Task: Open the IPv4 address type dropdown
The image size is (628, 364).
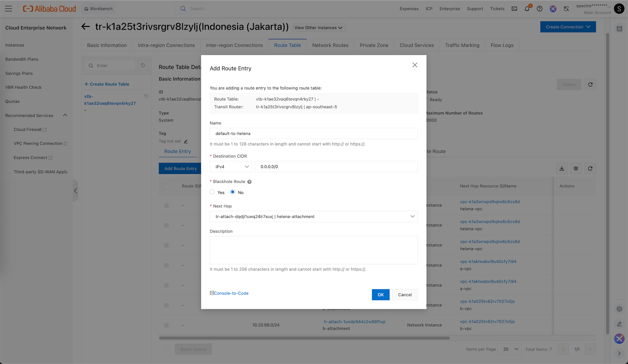Action: [231, 166]
